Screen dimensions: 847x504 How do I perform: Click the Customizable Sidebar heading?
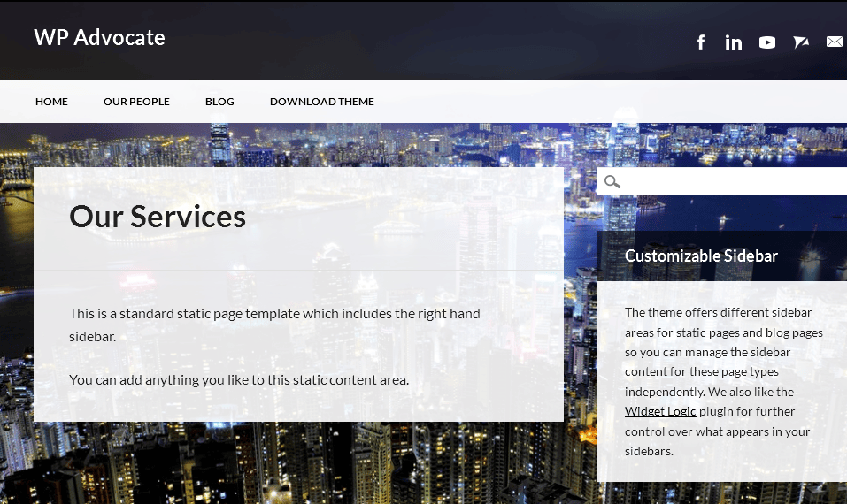click(701, 256)
